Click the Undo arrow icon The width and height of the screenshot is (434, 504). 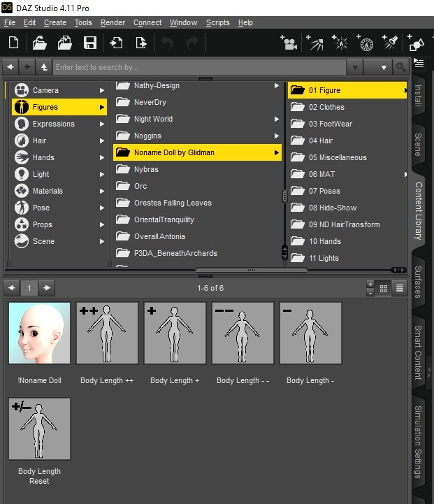click(x=167, y=43)
